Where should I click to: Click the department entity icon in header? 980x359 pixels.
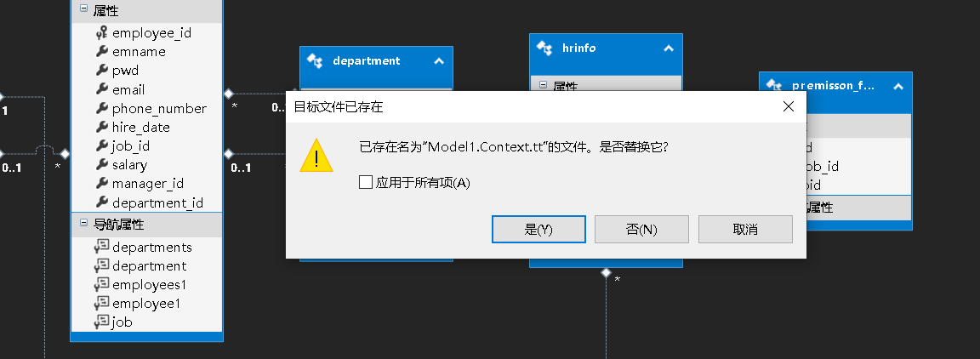[x=315, y=60]
